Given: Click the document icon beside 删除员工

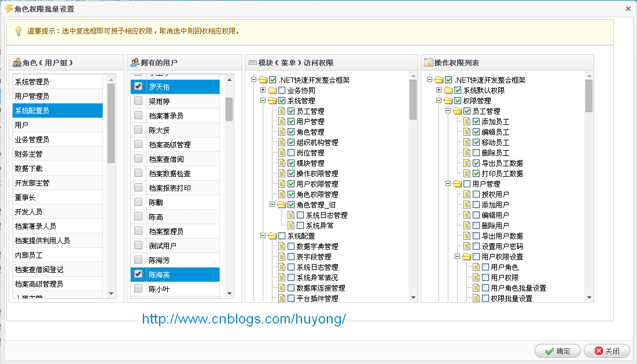Looking at the screenshot, I should pyautogui.click(x=467, y=153).
